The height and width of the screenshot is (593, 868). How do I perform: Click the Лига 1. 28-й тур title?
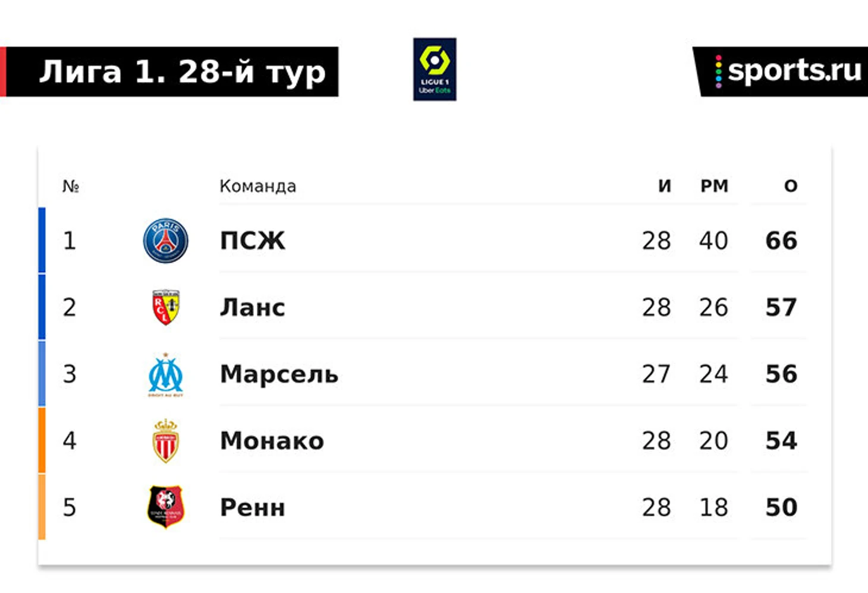182,72
